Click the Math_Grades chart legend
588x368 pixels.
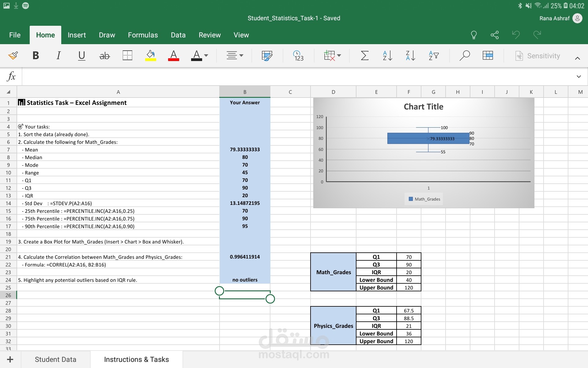[424, 199]
